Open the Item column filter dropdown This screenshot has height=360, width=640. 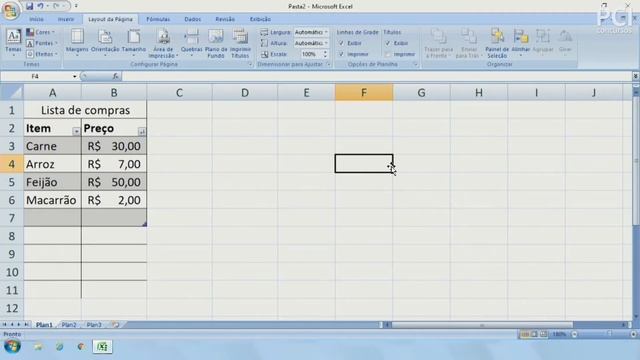(x=76, y=131)
